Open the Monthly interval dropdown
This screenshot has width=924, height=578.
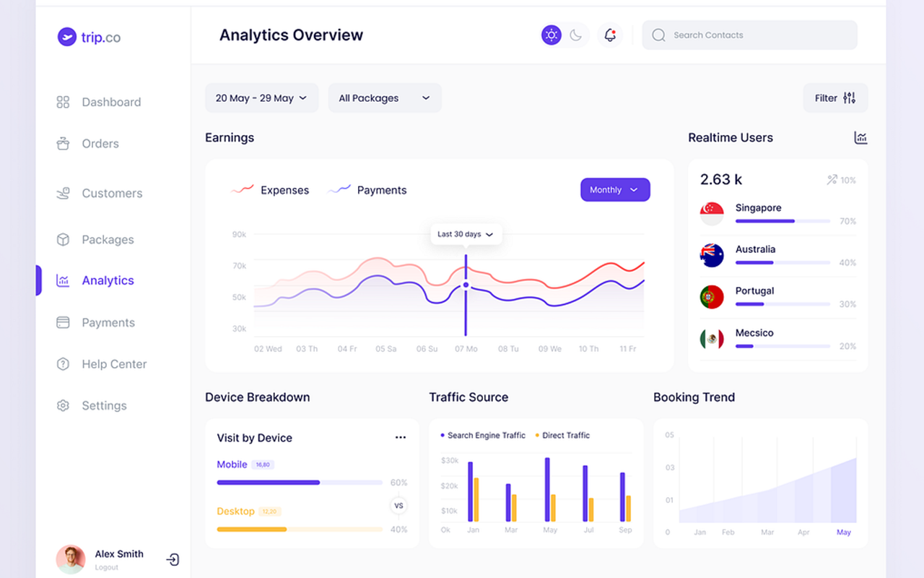[615, 189]
